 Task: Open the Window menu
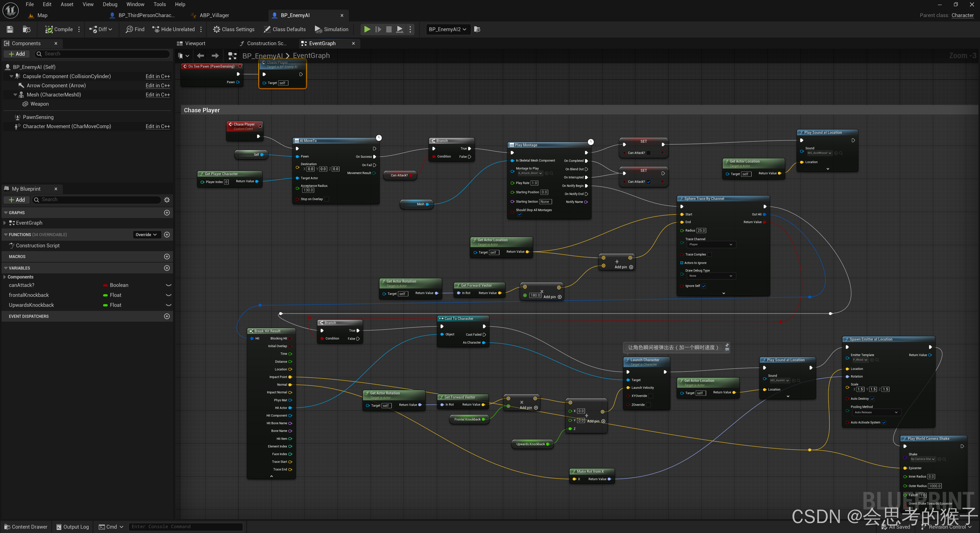click(x=135, y=4)
